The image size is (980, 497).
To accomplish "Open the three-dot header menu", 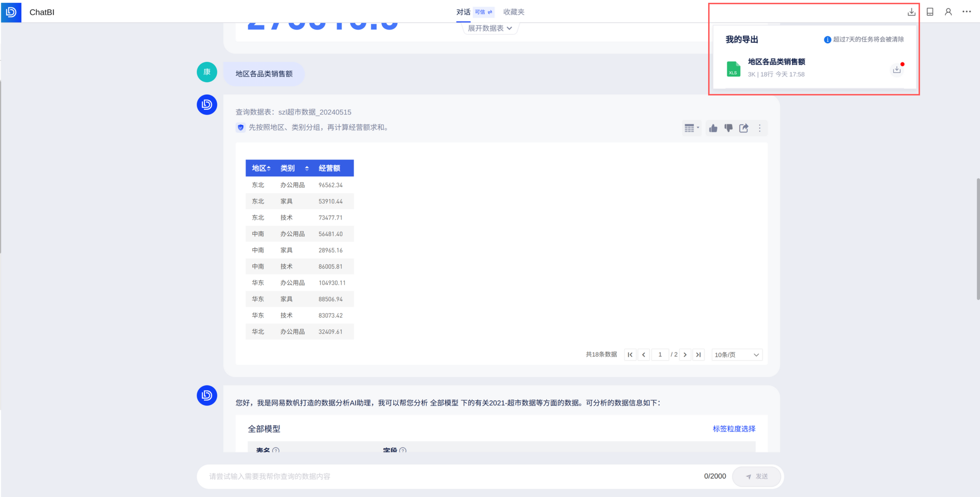I will (x=966, y=12).
